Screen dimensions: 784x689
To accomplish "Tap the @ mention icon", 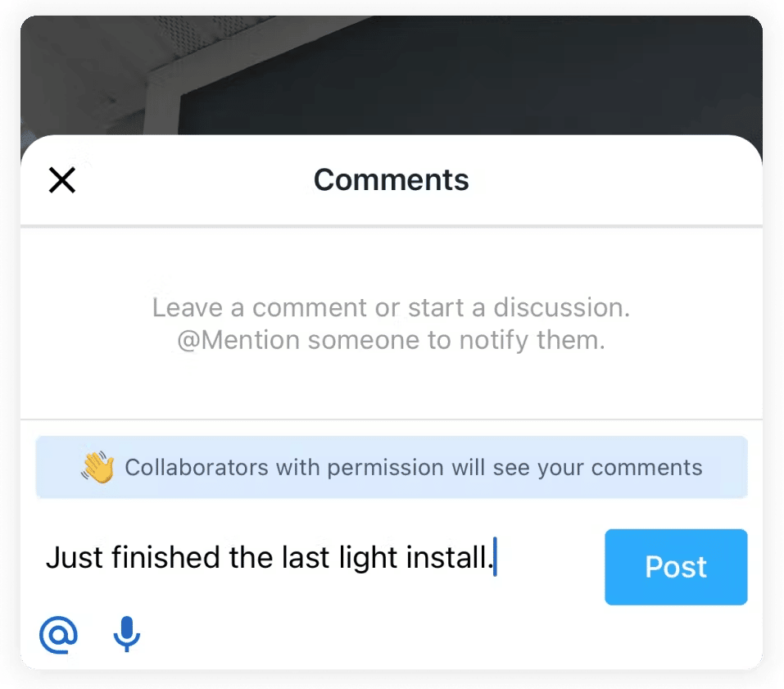I will (59, 635).
